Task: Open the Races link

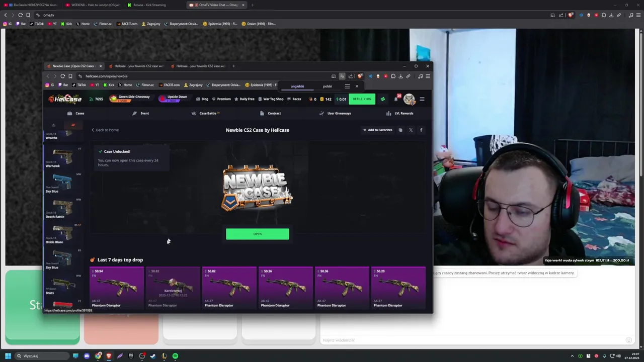Action: pyautogui.click(x=294, y=99)
